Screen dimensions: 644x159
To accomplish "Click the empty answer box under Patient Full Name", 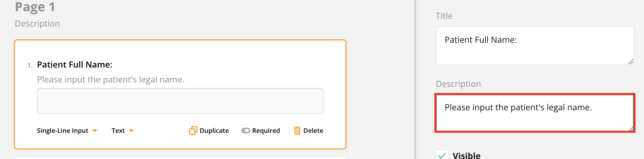I will (x=180, y=101).
